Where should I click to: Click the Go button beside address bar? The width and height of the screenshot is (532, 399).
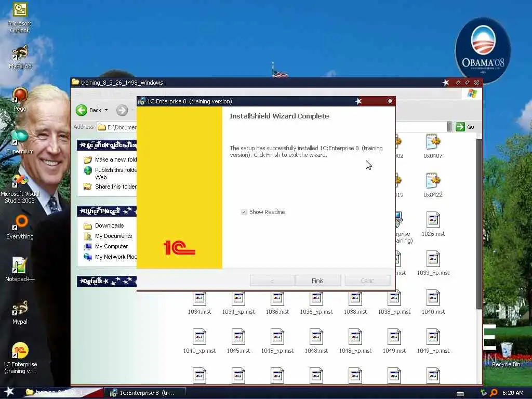[465, 127]
